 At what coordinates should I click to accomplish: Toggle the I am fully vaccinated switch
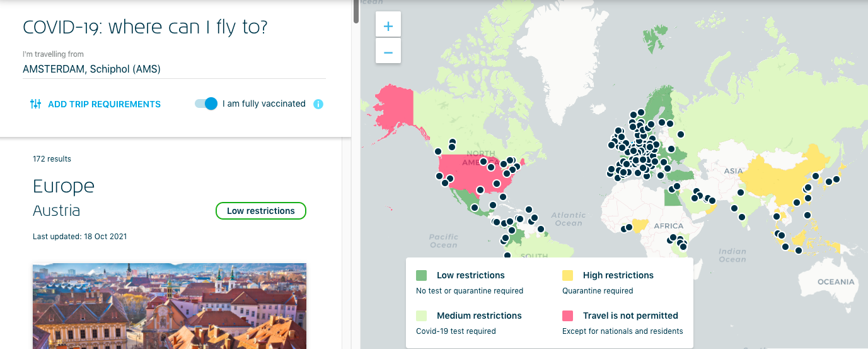click(x=206, y=104)
